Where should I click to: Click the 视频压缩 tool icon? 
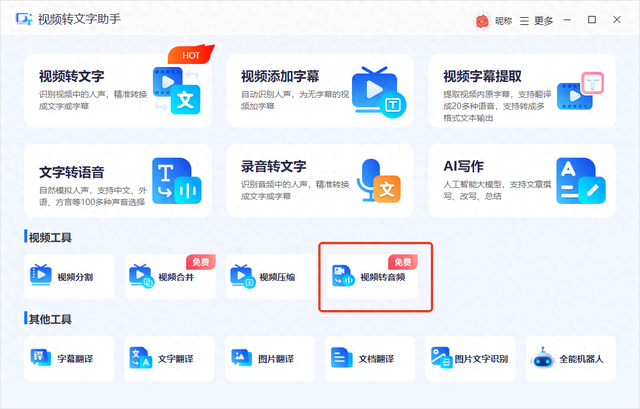(x=243, y=276)
